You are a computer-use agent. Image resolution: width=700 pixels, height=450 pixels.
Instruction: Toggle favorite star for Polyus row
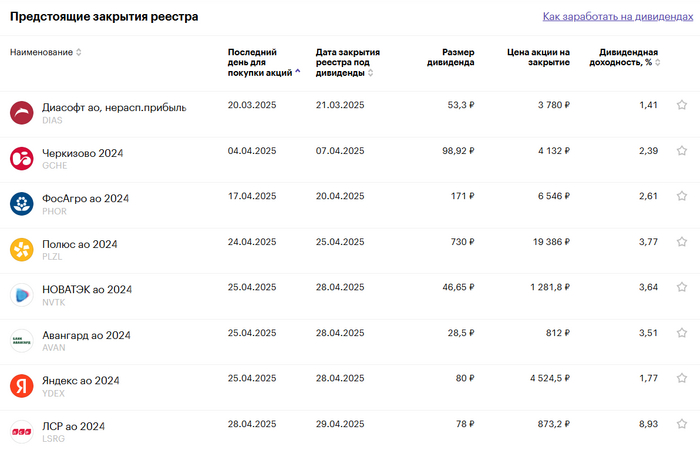click(x=682, y=242)
